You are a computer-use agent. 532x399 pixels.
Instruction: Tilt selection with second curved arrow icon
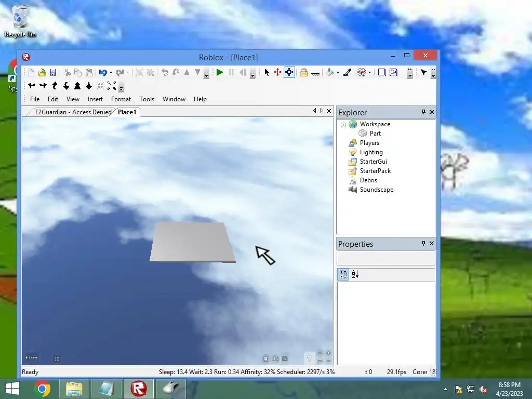click(176, 72)
